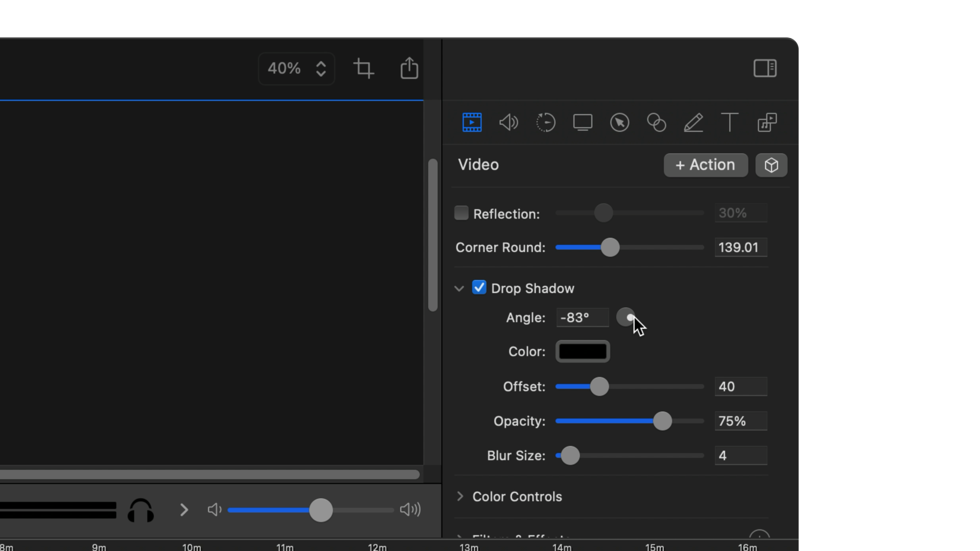Image resolution: width=980 pixels, height=551 pixels.
Task: Enable the Reflection checkbox
Action: [461, 213]
